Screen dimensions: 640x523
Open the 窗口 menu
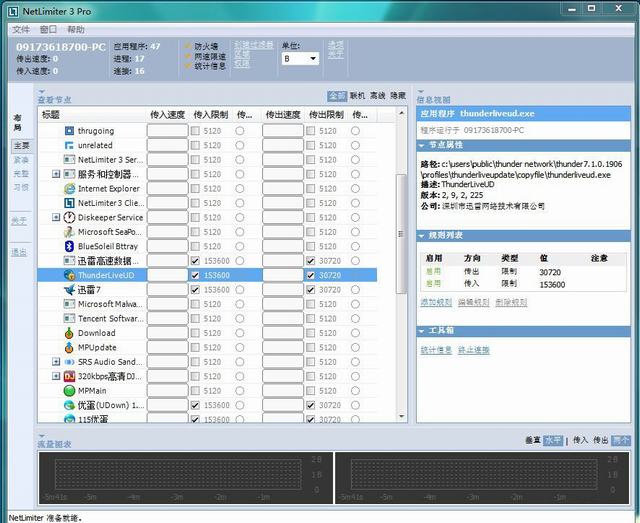pyautogui.click(x=49, y=29)
